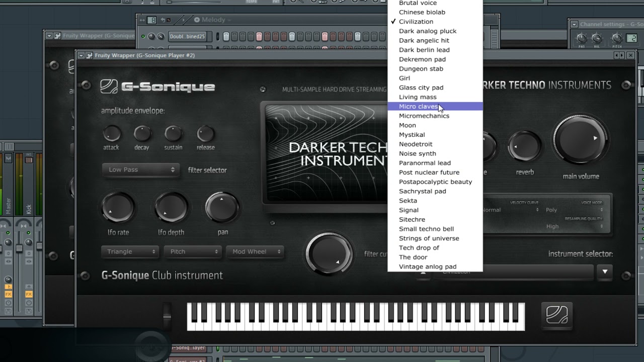This screenshot has width=644, height=362.
Task: Click the pitch range display in Channel settings
Action: 631,38
